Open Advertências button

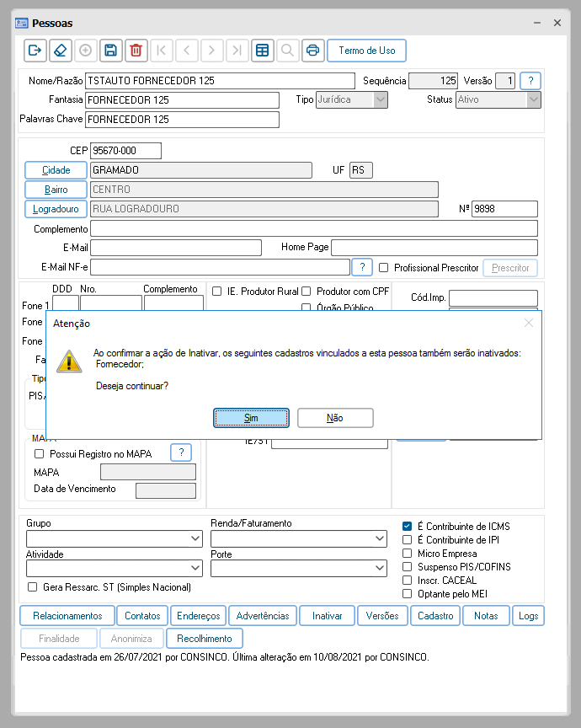coord(263,616)
